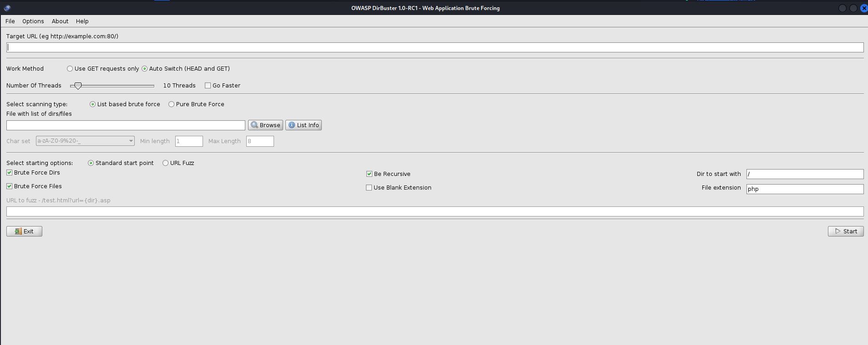Image resolution: width=868 pixels, height=345 pixels.
Task: Click the List Info button
Action: (304, 125)
